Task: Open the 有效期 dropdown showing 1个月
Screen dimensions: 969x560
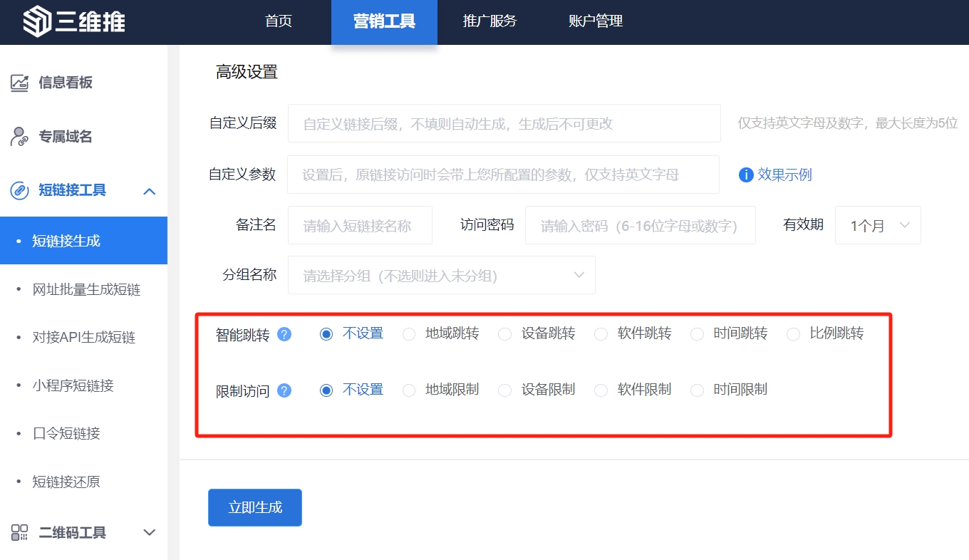Action: pyautogui.click(x=878, y=226)
